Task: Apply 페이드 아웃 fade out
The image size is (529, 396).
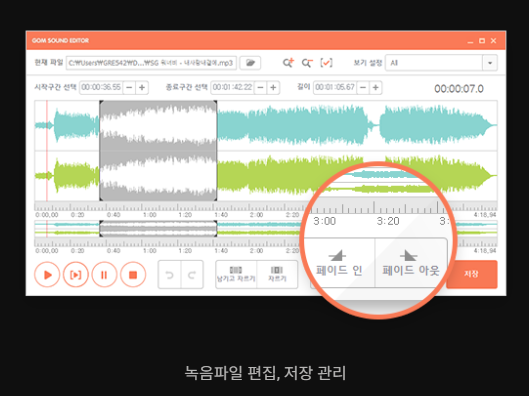Action: click(x=411, y=264)
